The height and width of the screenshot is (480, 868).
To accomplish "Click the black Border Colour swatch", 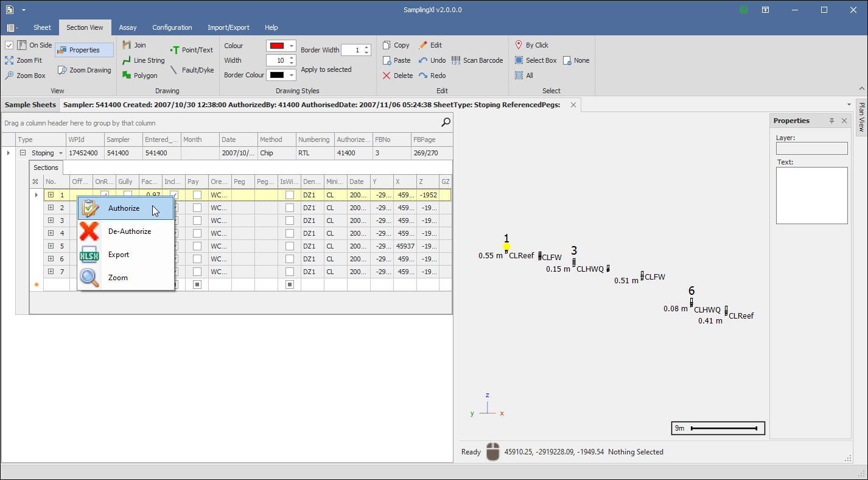I will (x=277, y=75).
